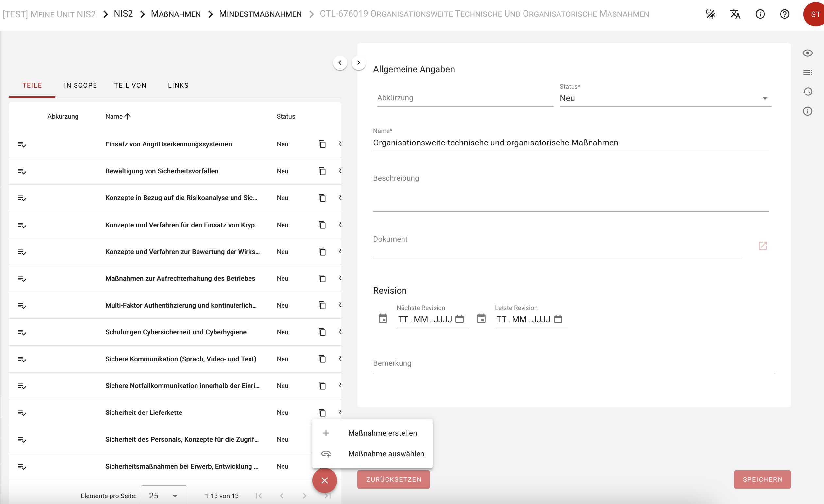Expand the Elemente pro Seite 25 dropdown
Screen dimensions: 824x504
(163, 496)
